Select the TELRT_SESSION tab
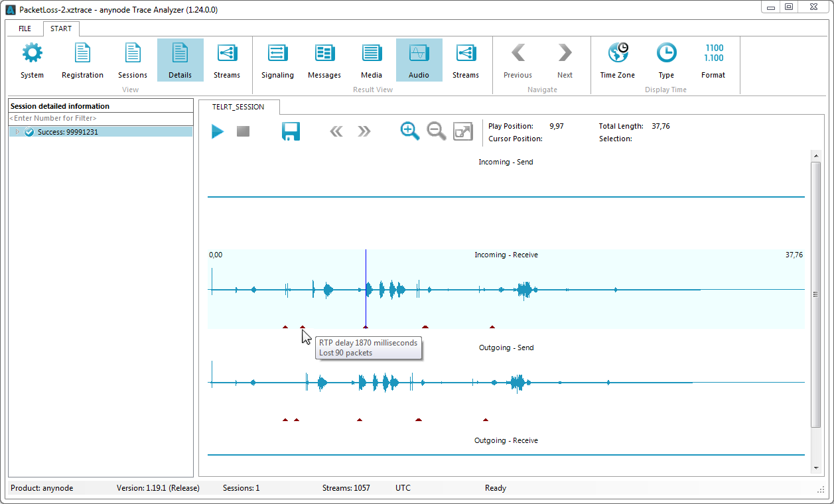The image size is (834, 504). (238, 107)
